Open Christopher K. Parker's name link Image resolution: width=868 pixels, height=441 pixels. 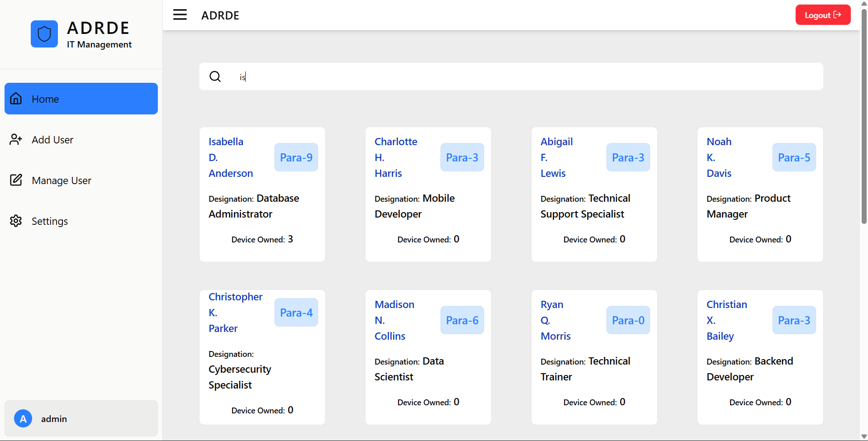(x=235, y=313)
